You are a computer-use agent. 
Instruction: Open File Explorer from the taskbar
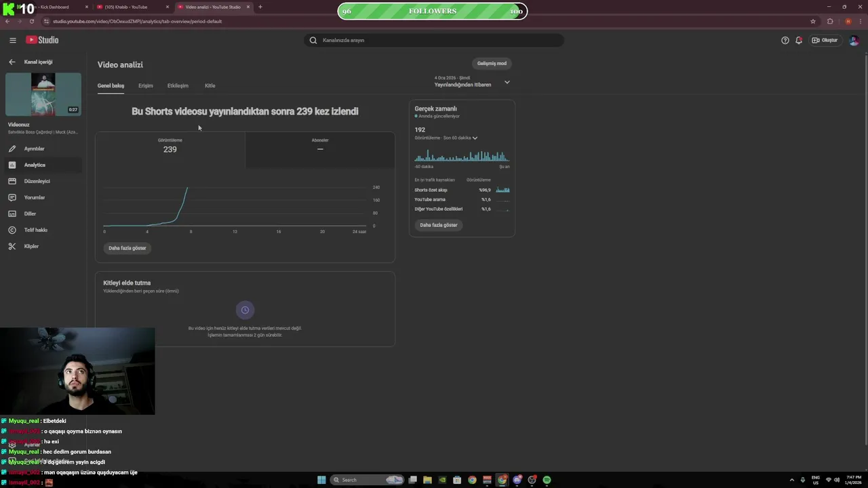[427, 480]
